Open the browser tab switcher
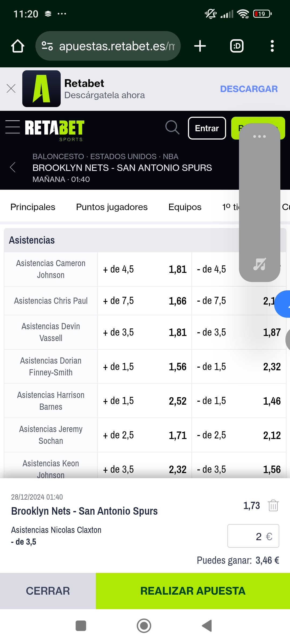290x644 pixels. click(237, 46)
